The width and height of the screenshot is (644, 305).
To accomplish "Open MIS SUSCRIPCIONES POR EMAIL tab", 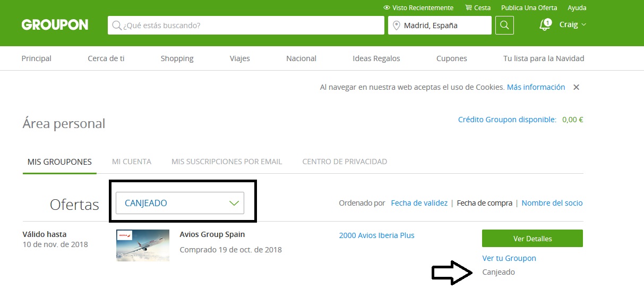I will pos(227,162).
